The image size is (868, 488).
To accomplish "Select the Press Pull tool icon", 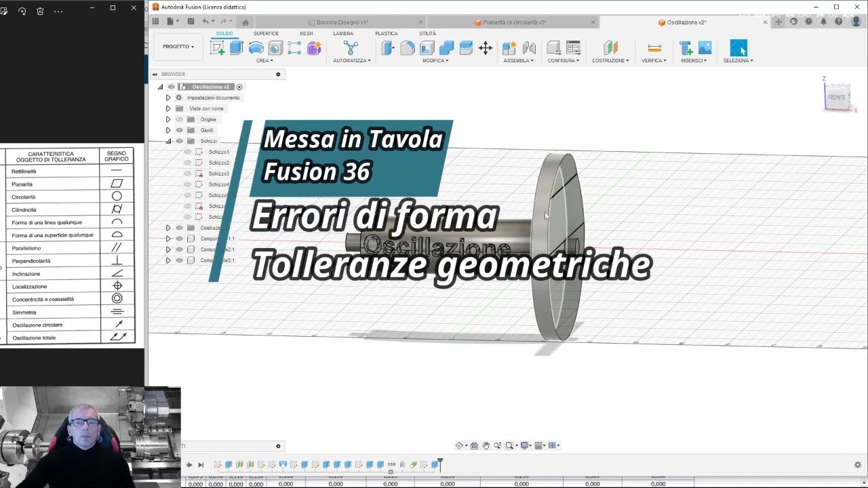I will [x=388, y=47].
